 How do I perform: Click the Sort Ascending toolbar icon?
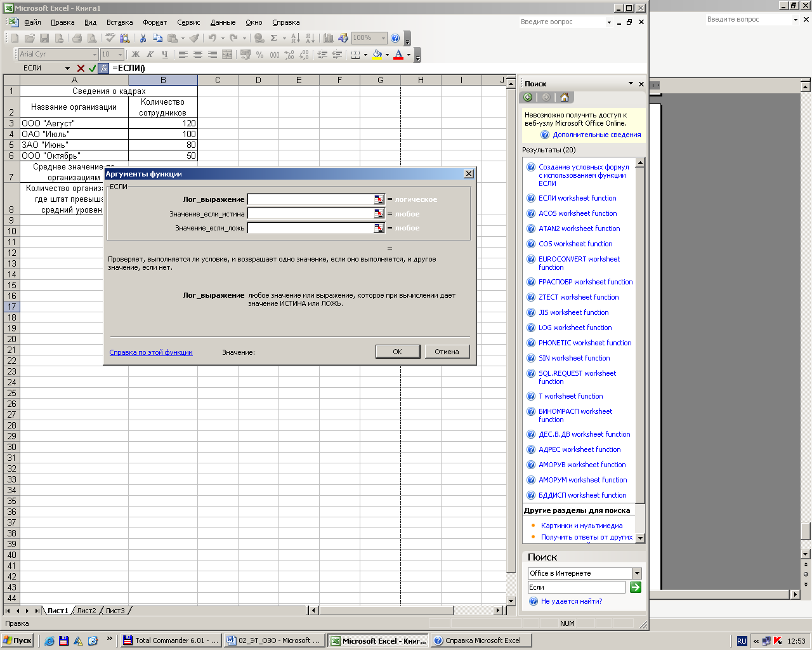click(296, 38)
